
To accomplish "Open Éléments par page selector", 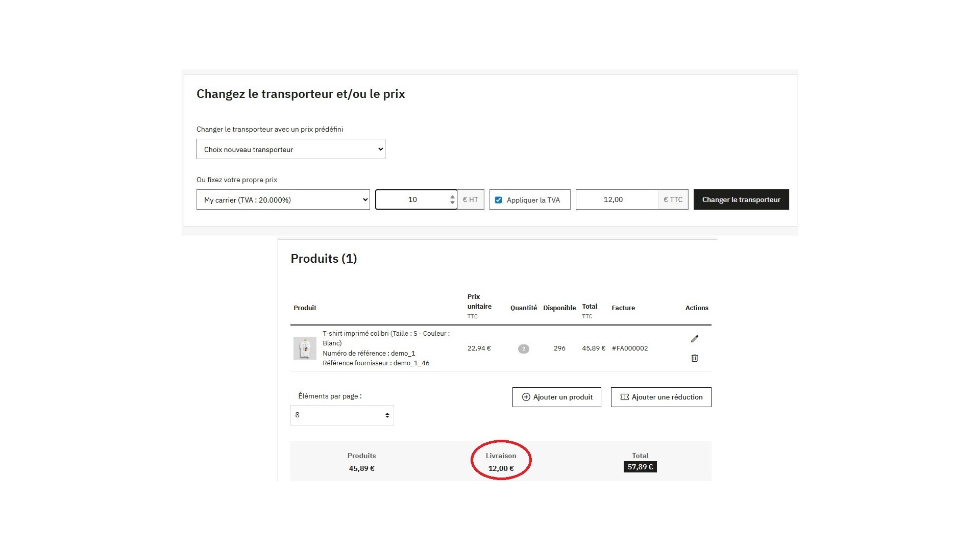I will 342,415.
